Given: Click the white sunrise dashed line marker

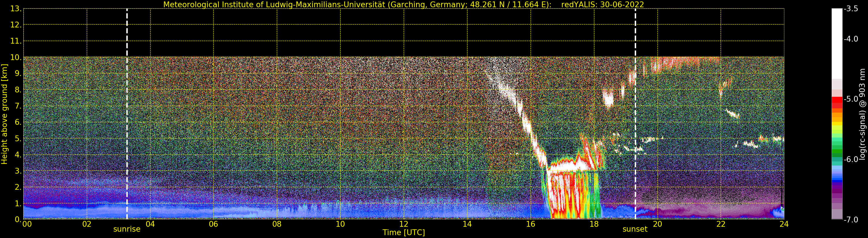Looking at the screenshot, I should point(127,114).
